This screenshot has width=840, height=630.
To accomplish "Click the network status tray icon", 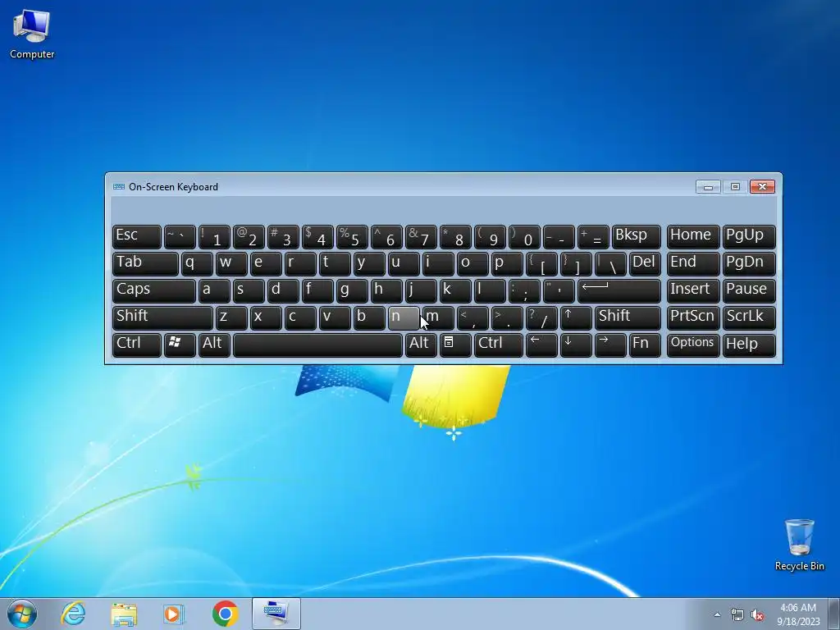I will (x=737, y=615).
